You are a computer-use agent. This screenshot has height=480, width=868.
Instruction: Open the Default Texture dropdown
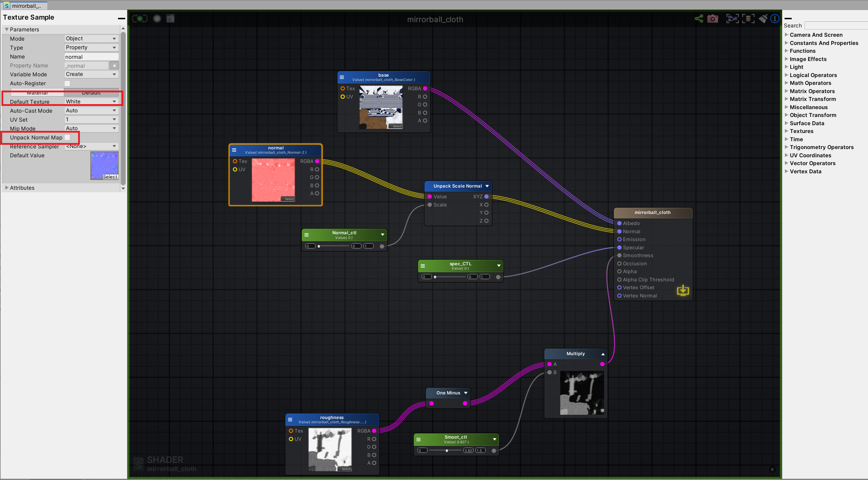point(91,102)
